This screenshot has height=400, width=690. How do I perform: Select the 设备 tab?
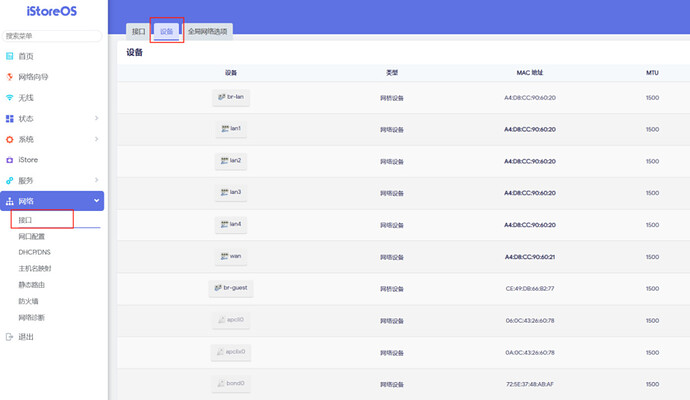[166, 32]
